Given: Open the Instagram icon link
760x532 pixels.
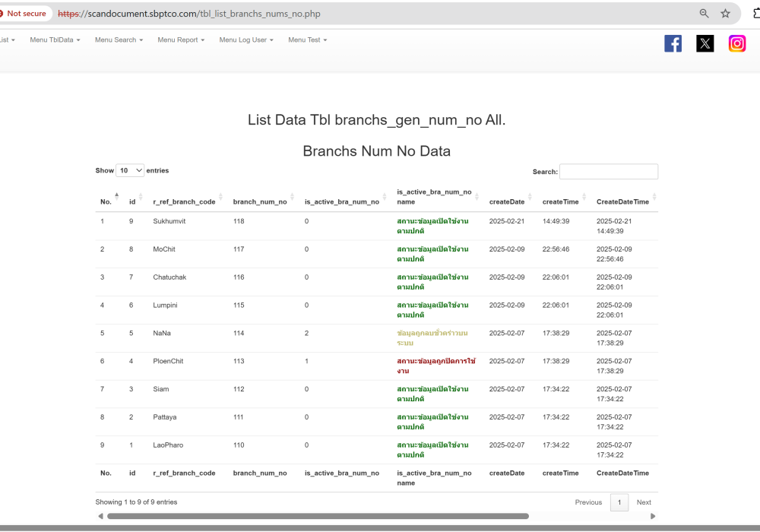Looking at the screenshot, I should [736, 43].
